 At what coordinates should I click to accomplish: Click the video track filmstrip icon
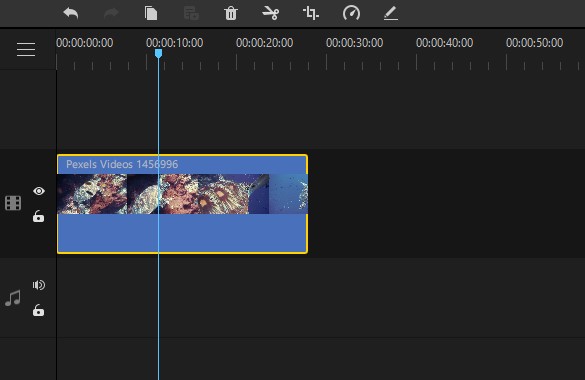pos(13,203)
